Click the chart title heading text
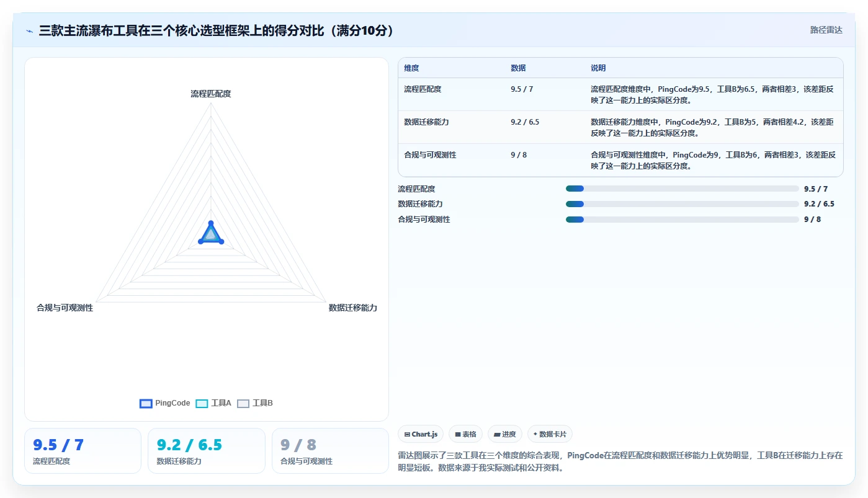This screenshot has height=498, width=868. pyautogui.click(x=217, y=30)
